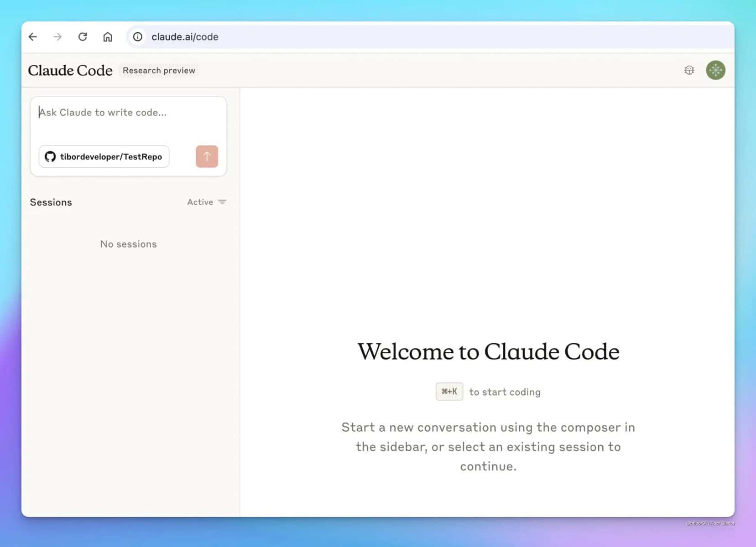Click the site information icon in address bar

pyautogui.click(x=137, y=37)
